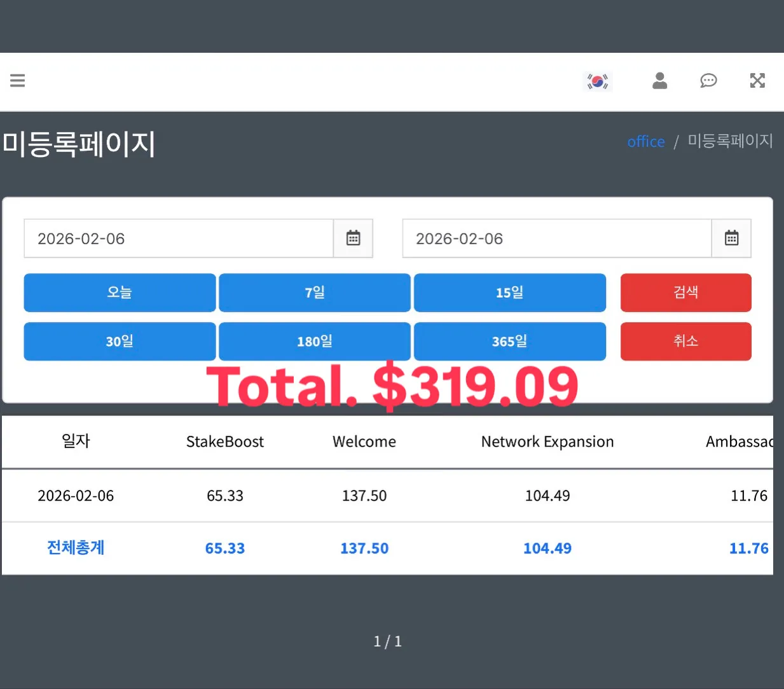Select the 15일 range button
Image resolution: width=784 pixels, height=689 pixels.
coord(510,293)
